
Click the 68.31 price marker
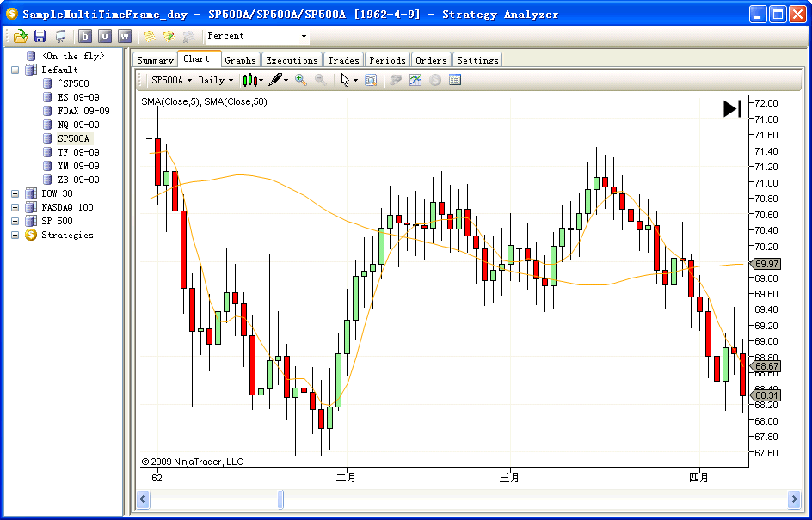click(x=766, y=395)
